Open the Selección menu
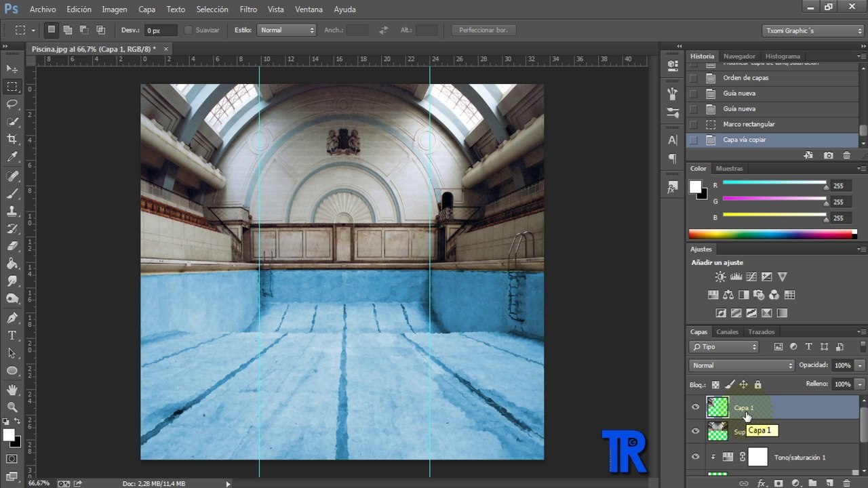Image resolution: width=868 pixels, height=488 pixels. pyautogui.click(x=212, y=9)
